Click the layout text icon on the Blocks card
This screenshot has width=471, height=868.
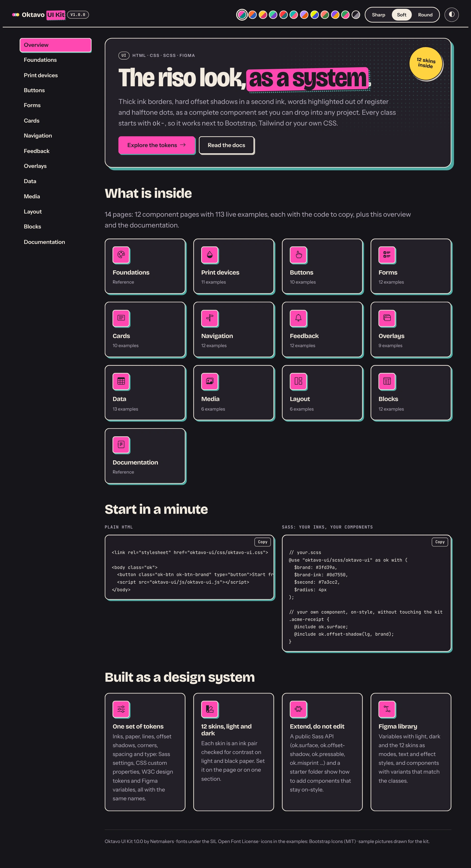click(x=387, y=381)
